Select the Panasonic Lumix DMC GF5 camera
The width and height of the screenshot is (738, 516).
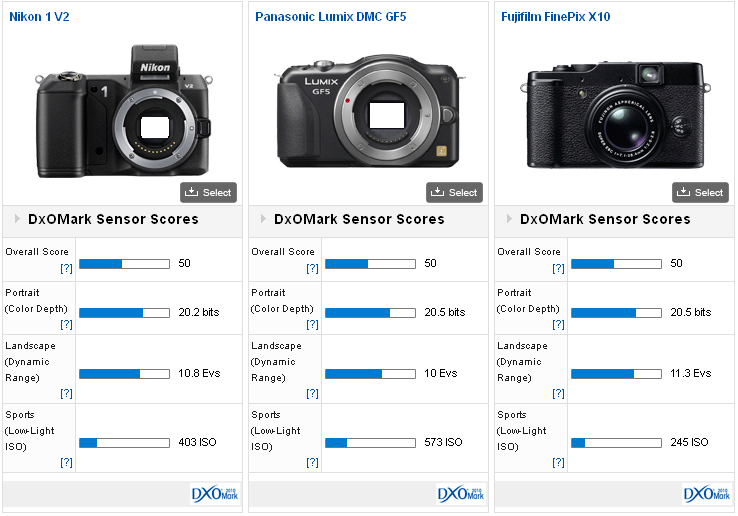[x=454, y=193]
